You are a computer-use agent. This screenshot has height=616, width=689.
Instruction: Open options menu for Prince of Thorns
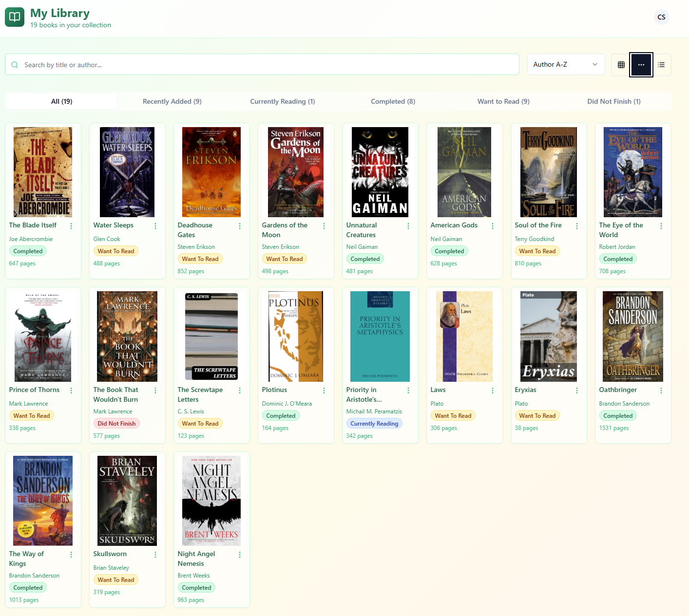(71, 391)
